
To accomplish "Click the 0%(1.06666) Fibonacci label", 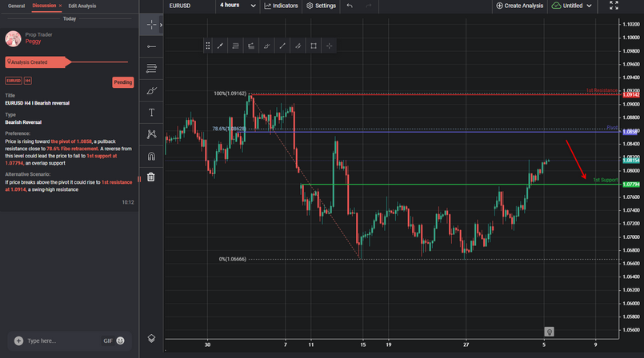I will 233,259.
